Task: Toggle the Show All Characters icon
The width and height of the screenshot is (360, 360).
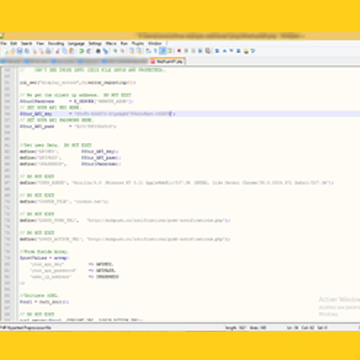Action: [x=155, y=51]
